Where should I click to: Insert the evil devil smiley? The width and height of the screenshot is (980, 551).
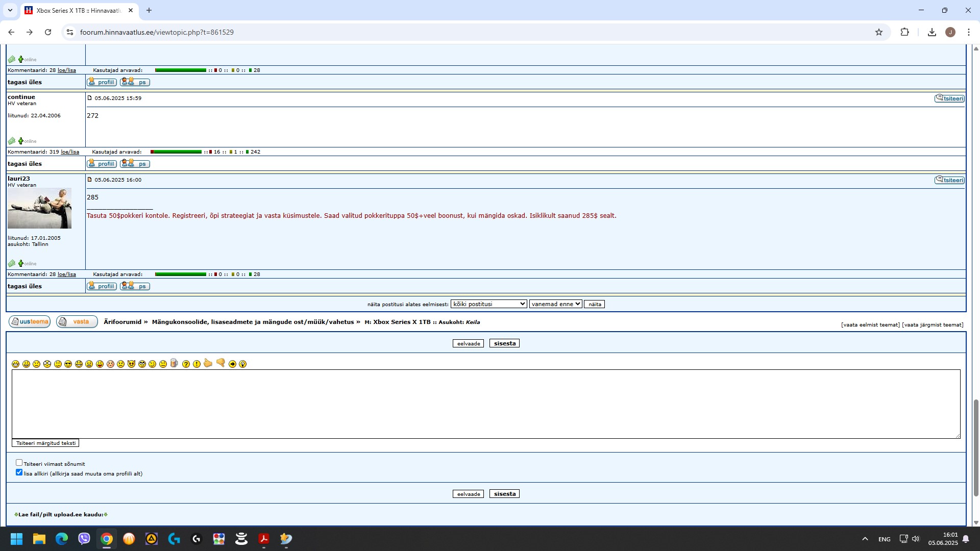pos(131,364)
